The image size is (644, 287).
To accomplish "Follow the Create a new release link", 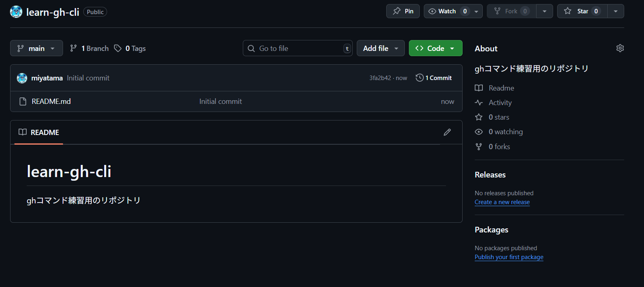I will (502, 202).
